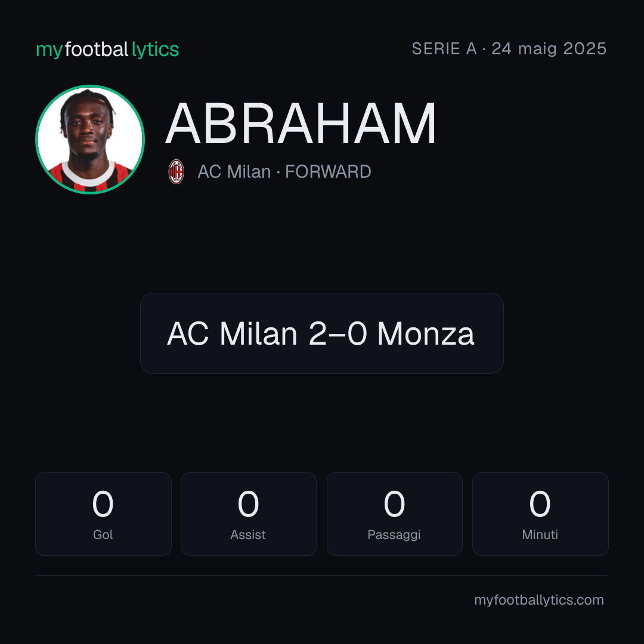Click the SERIE A date label

coord(509,49)
